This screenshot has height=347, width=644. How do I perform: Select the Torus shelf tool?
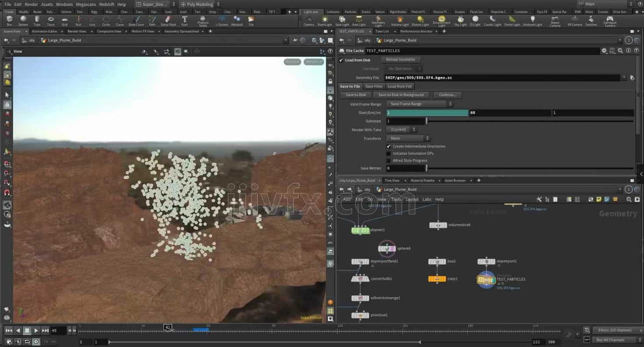point(51,20)
